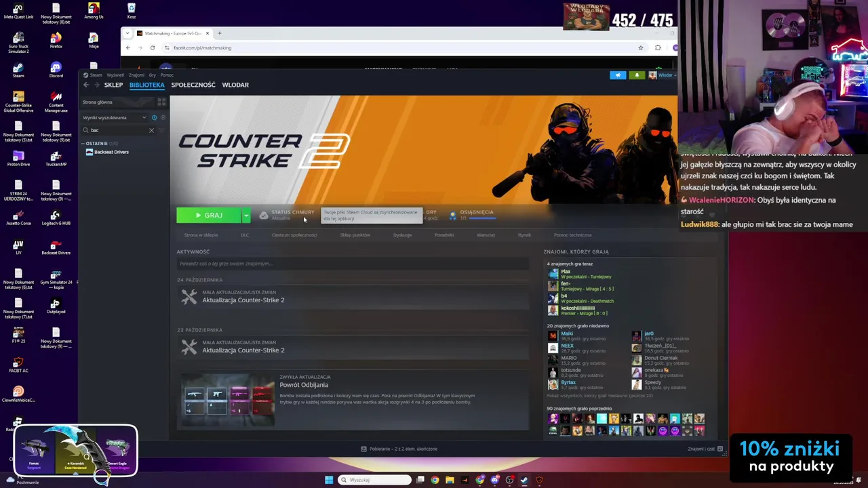Open the Wyświetl menu
This screenshot has height=488, width=868.
pos(115,75)
